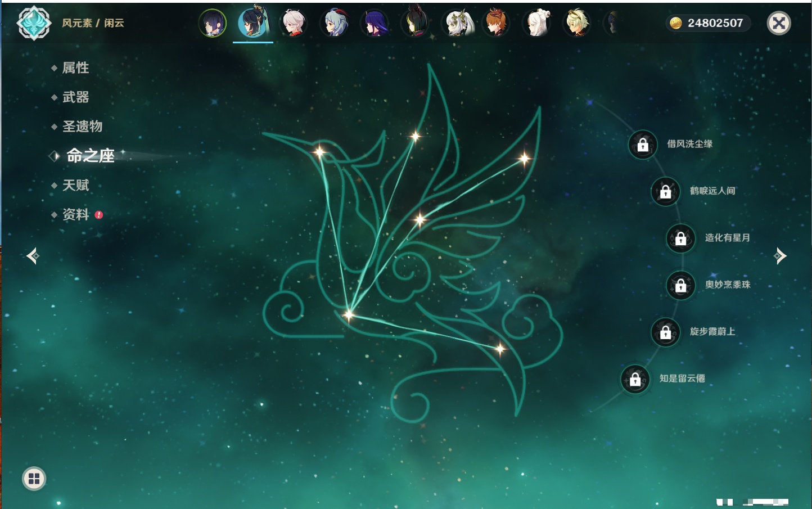812x509 pixels.
Task: Choose the black-haired portrait with tall ears
Action: pos(415,22)
